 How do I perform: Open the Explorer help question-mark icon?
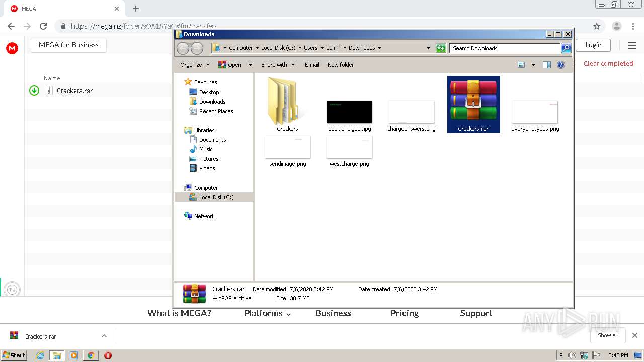(x=561, y=65)
